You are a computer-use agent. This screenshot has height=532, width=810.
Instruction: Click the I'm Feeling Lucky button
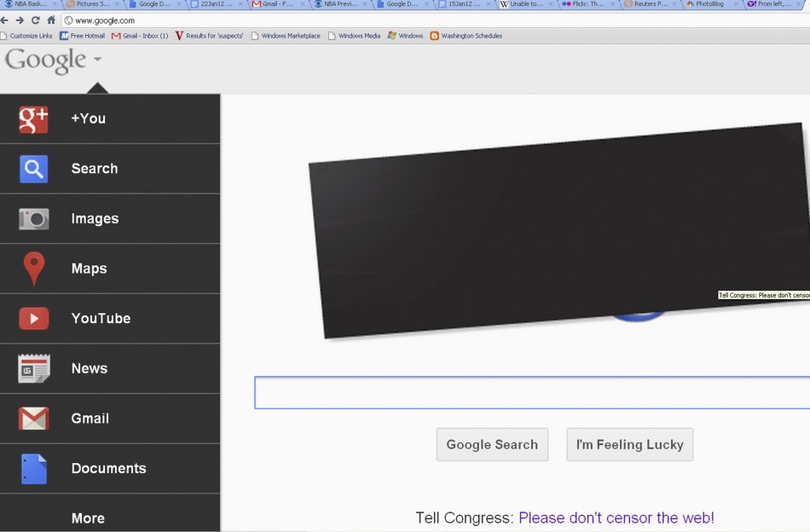point(630,444)
